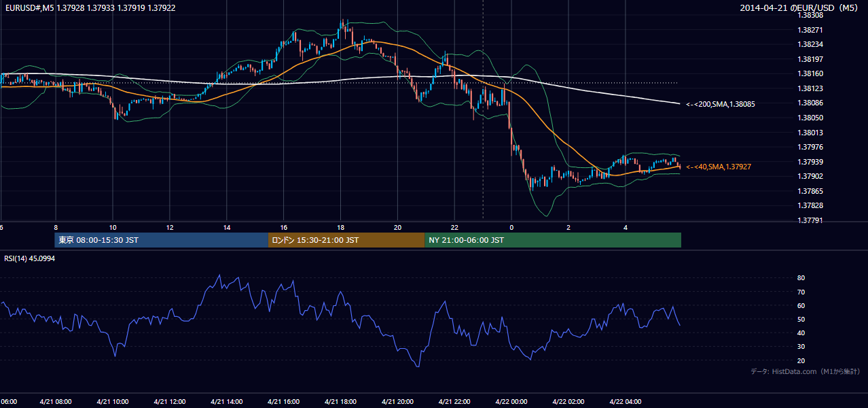Click the 40 SMA label 1.37927

tap(718, 167)
